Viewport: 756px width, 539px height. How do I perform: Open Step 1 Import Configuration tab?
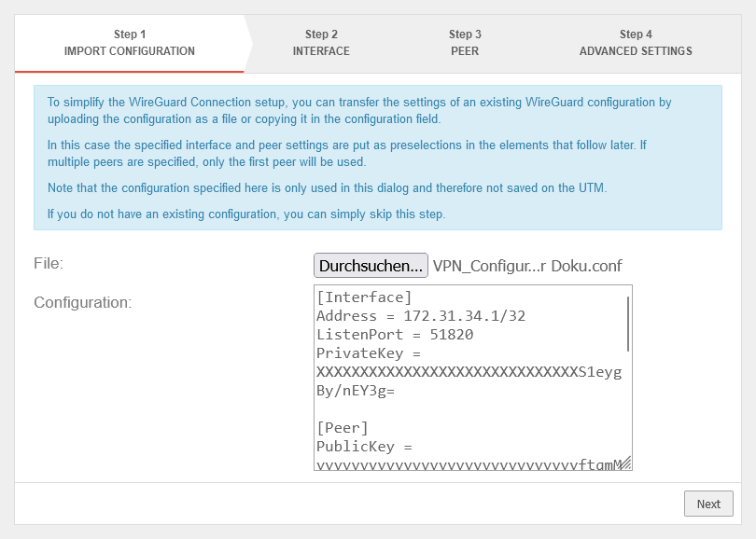pyautogui.click(x=129, y=43)
